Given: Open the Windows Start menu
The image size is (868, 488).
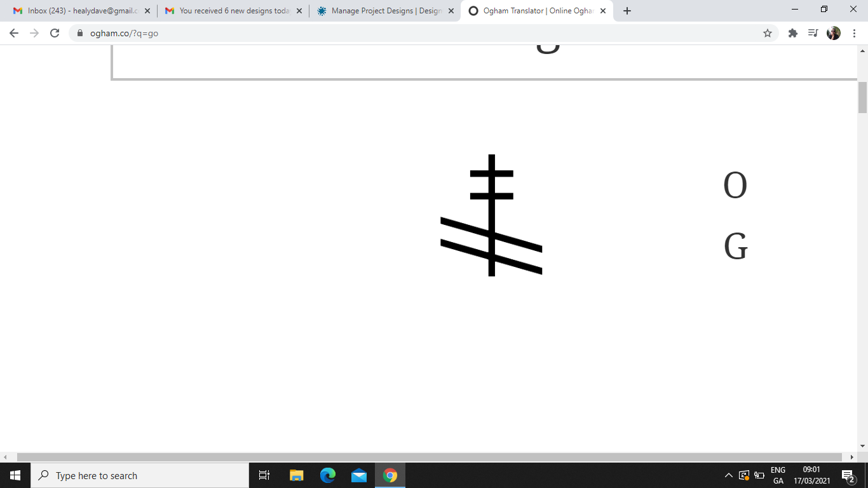Looking at the screenshot, I should tap(15, 475).
